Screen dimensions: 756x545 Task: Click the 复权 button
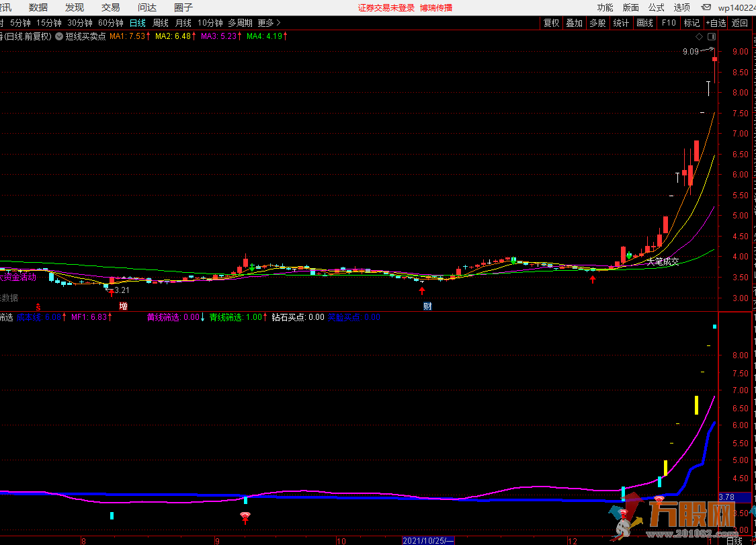coord(551,23)
